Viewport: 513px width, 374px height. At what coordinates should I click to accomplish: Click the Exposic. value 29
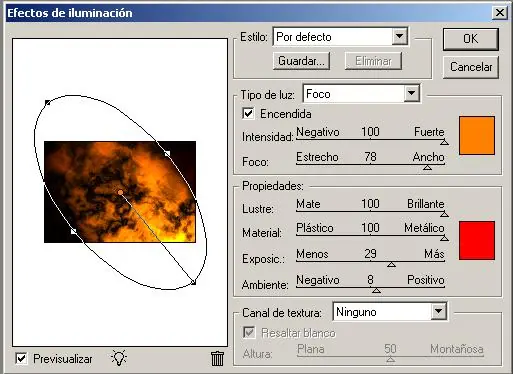370,254
